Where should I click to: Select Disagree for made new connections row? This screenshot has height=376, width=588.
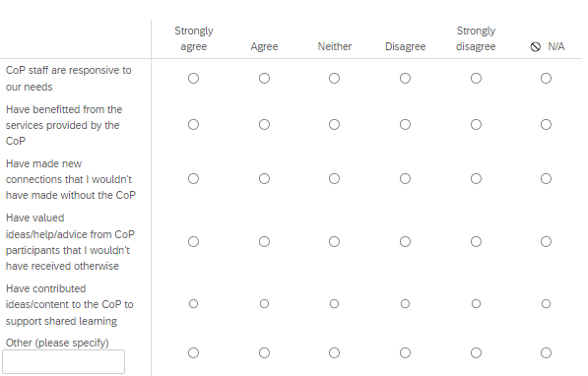405,179
